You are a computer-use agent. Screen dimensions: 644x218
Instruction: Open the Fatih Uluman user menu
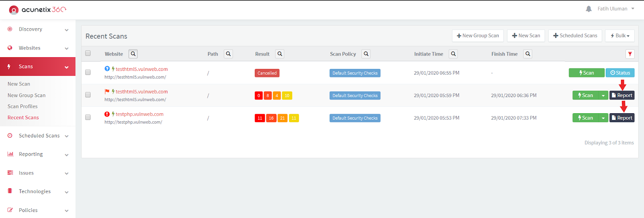616,9
